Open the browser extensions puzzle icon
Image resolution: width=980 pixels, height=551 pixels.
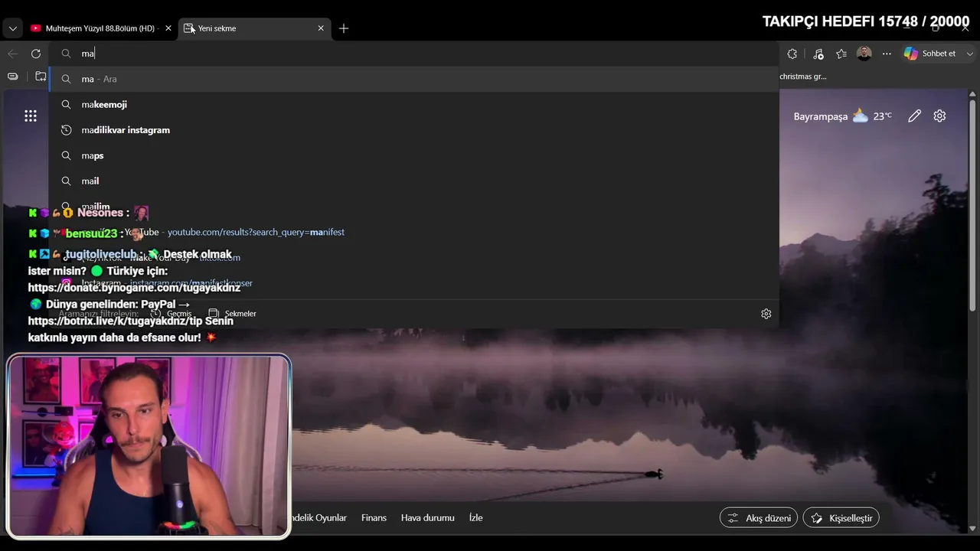coord(792,54)
